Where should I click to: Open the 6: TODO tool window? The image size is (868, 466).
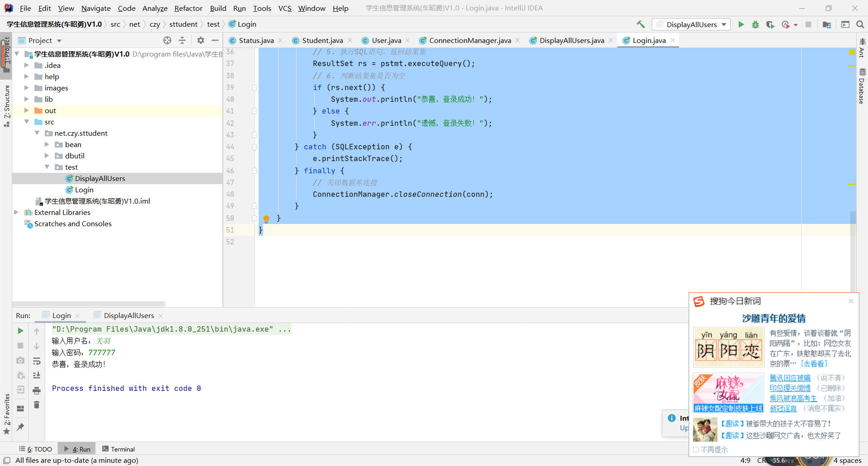(36, 449)
